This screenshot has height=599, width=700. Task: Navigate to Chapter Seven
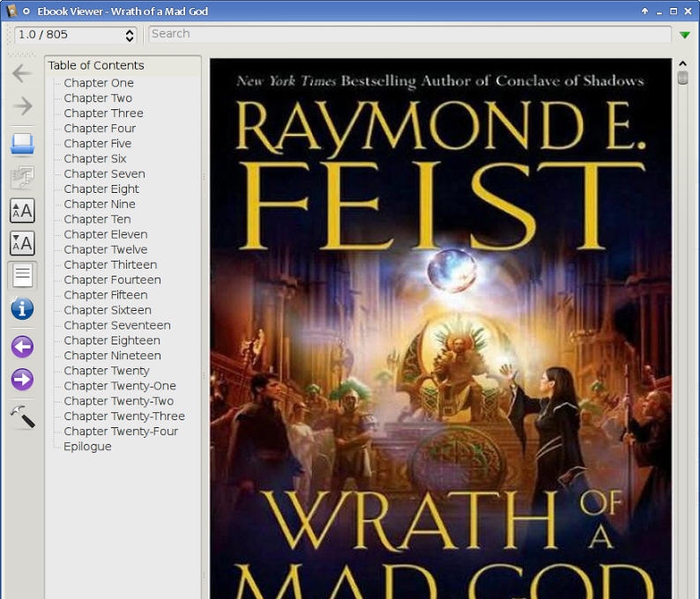104,174
